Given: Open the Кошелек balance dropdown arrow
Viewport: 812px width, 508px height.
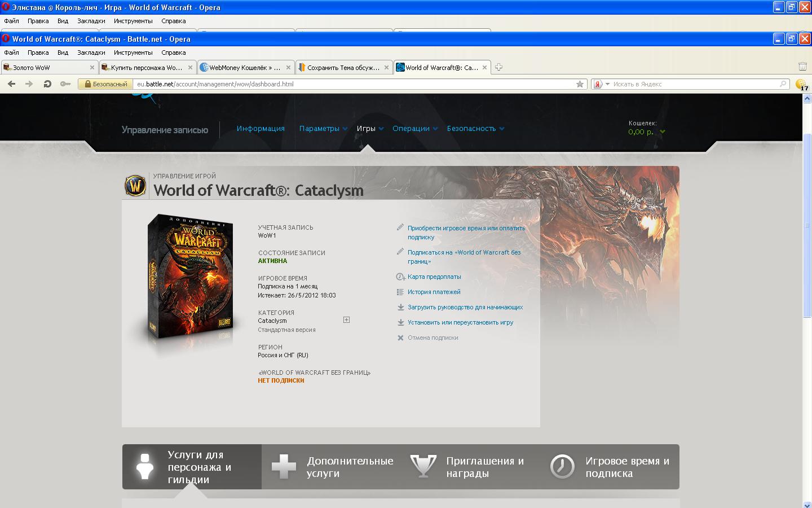Looking at the screenshot, I should click(663, 132).
